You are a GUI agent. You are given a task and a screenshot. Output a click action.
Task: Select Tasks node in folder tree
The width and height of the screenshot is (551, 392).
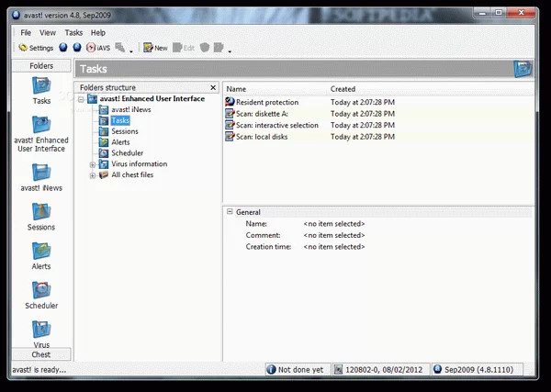point(120,120)
